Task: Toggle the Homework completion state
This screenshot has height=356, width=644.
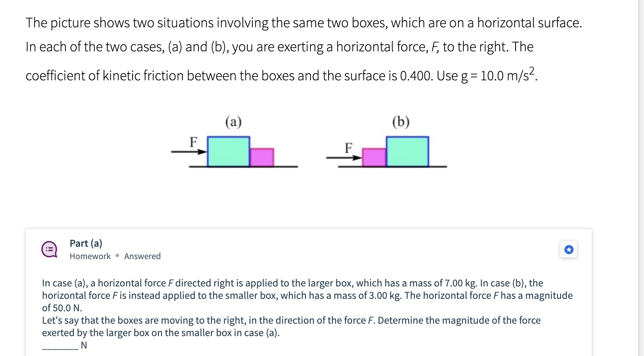Action: [x=90, y=256]
